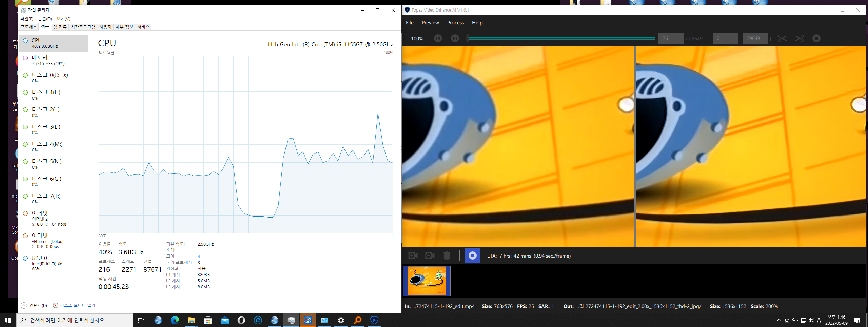This screenshot has height=327, width=868.
Task: Switch to the 서비스 tab
Action: click(143, 27)
